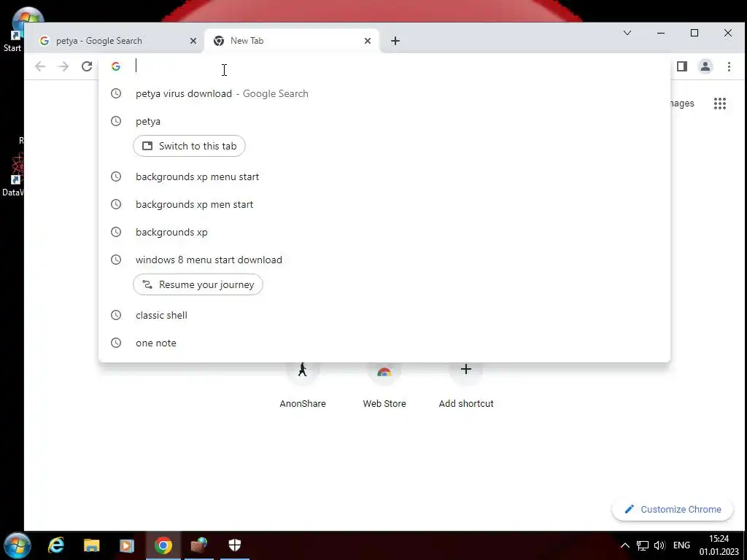Open the clock showing 15:24
This screenshot has width=747, height=560.
tap(719, 545)
